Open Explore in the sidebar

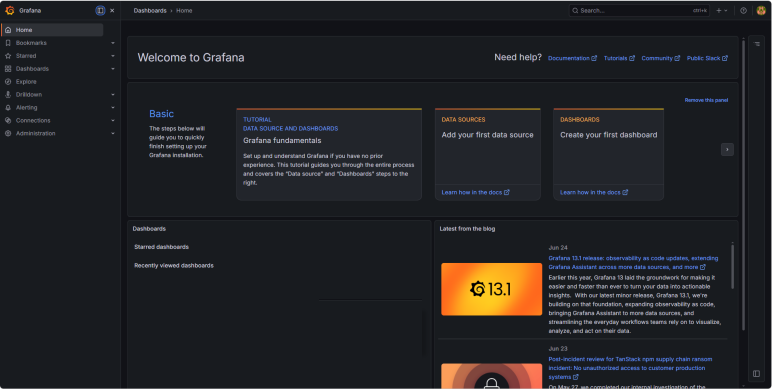(x=26, y=82)
